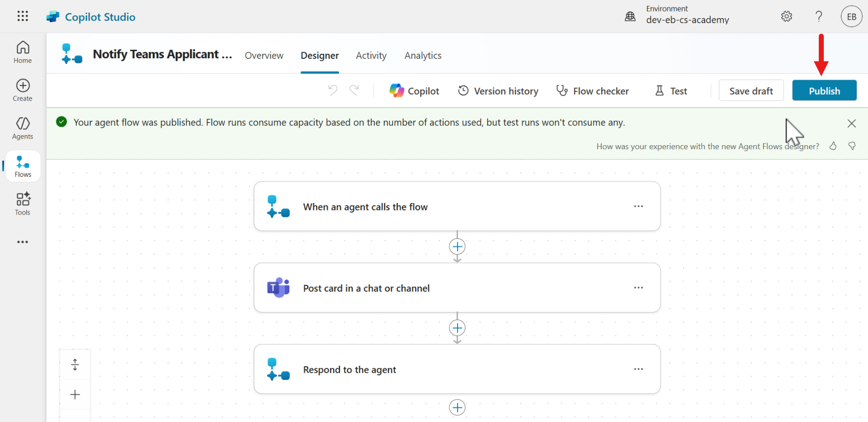Open Agents from the left sidebar

[23, 128]
